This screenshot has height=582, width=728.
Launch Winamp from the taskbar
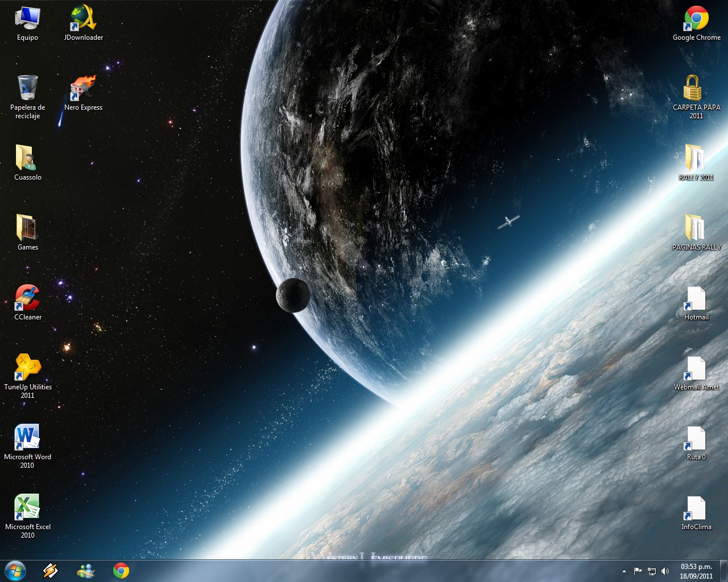point(51,571)
